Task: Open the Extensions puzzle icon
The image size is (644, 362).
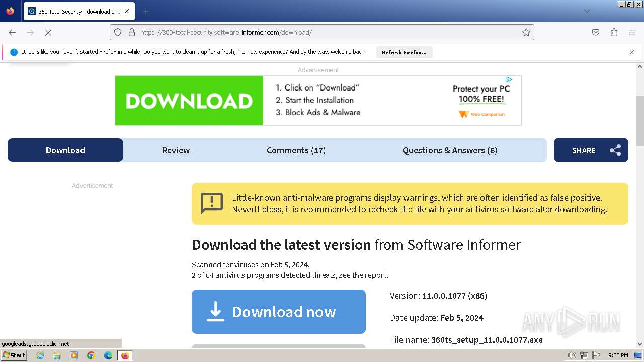Action: pyautogui.click(x=614, y=32)
